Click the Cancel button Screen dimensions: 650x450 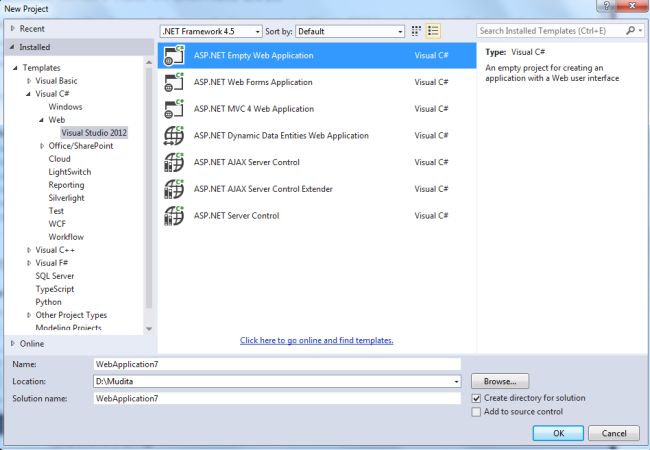pos(614,433)
